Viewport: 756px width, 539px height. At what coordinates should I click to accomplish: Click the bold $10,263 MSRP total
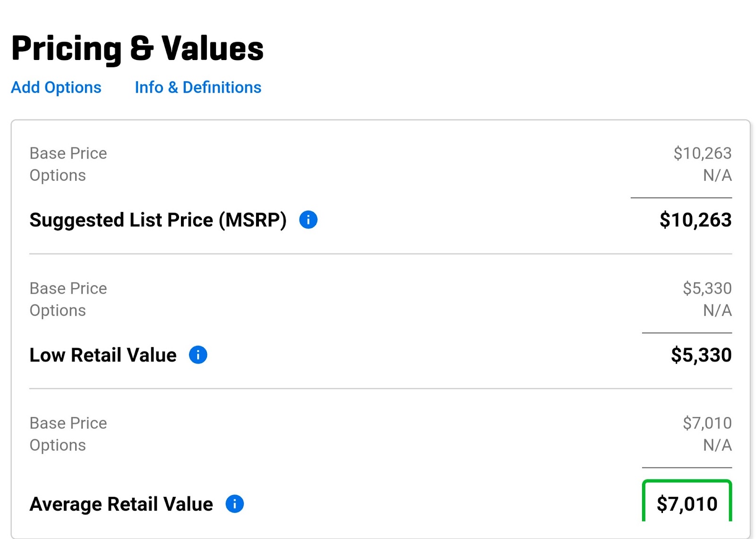[696, 220]
